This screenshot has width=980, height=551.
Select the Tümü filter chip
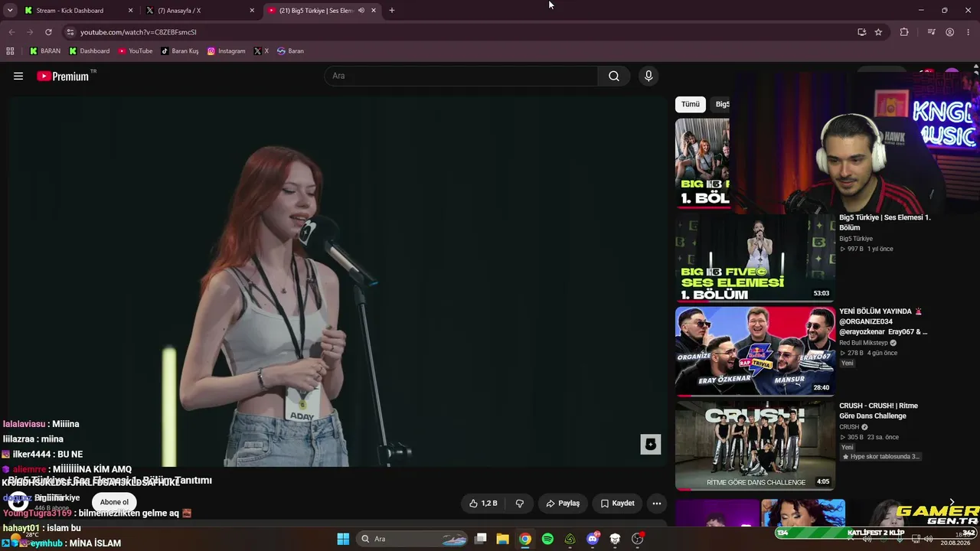tap(691, 104)
